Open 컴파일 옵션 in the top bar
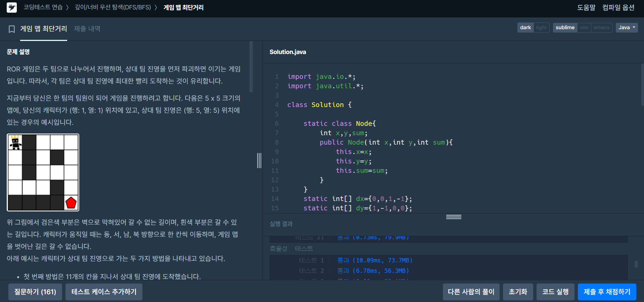 (x=618, y=7)
